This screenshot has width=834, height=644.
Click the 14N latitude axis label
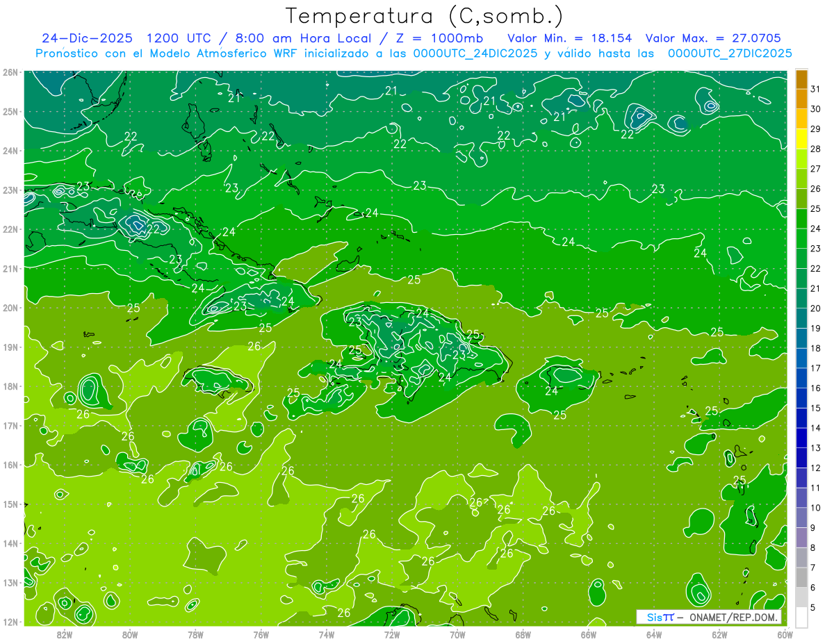pyautogui.click(x=10, y=543)
